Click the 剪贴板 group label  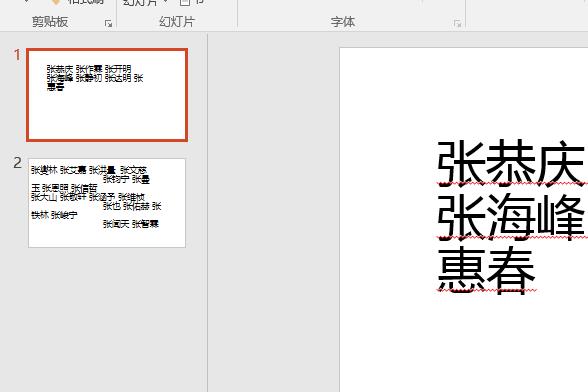click(x=50, y=22)
